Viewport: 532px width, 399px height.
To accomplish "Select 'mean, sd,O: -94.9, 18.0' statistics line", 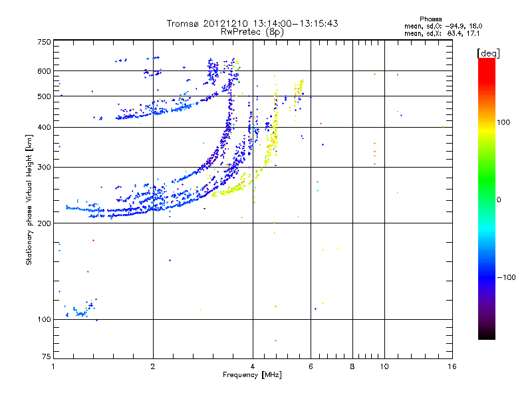I will coord(443,26).
